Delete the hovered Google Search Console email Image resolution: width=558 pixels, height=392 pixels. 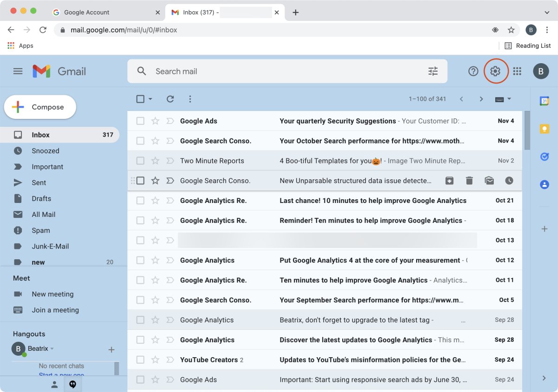coord(469,181)
